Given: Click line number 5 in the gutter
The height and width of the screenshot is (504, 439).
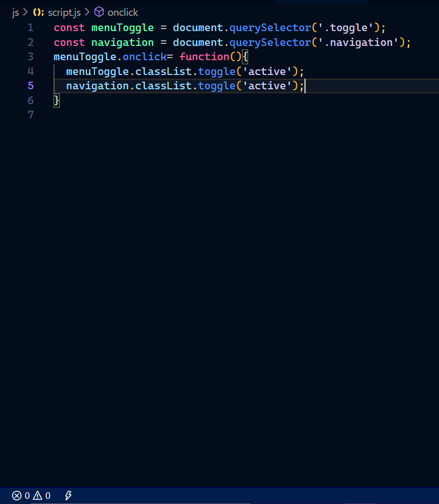Looking at the screenshot, I should pyautogui.click(x=31, y=86).
